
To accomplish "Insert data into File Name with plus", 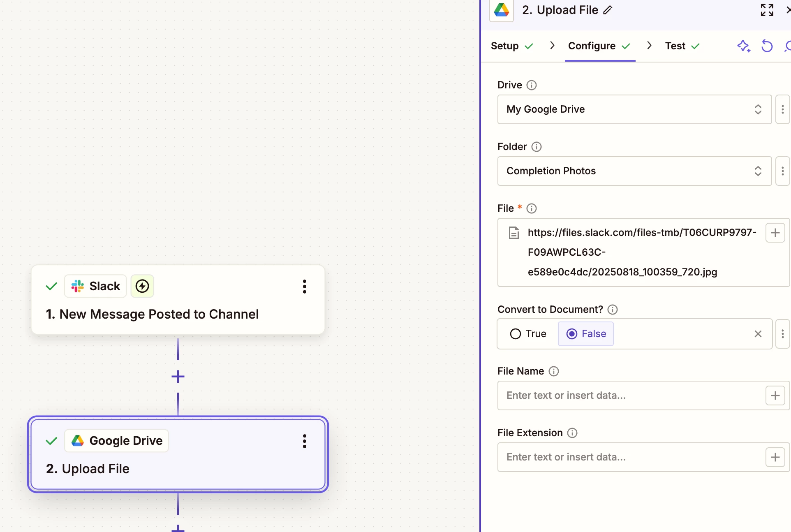I will pyautogui.click(x=775, y=396).
